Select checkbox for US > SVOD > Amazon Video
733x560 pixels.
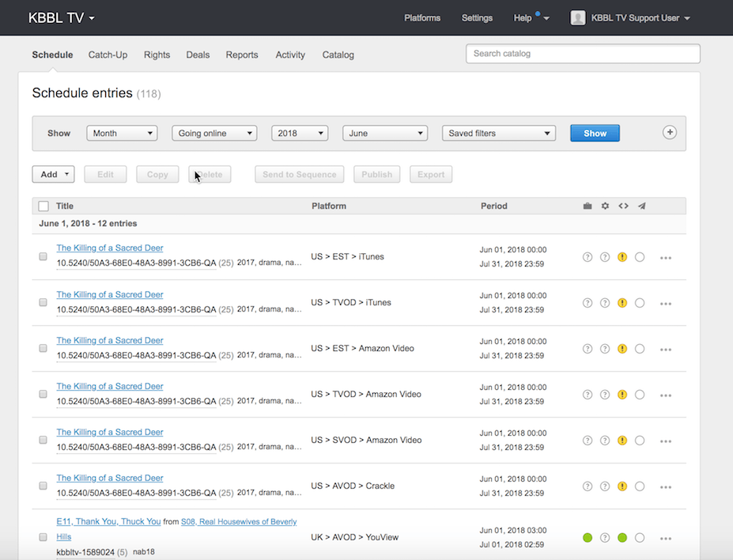(x=43, y=441)
